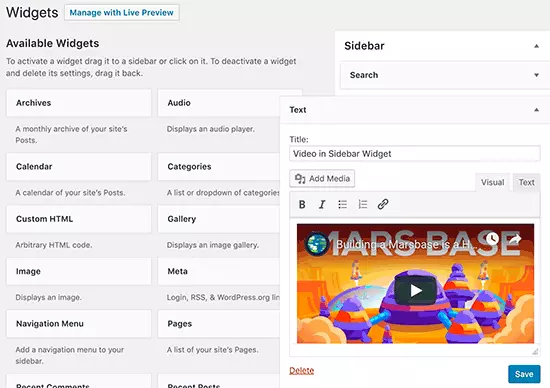Click the Watch Later clock icon on video
Screen dimensions: 550x388
pyautogui.click(x=492, y=239)
